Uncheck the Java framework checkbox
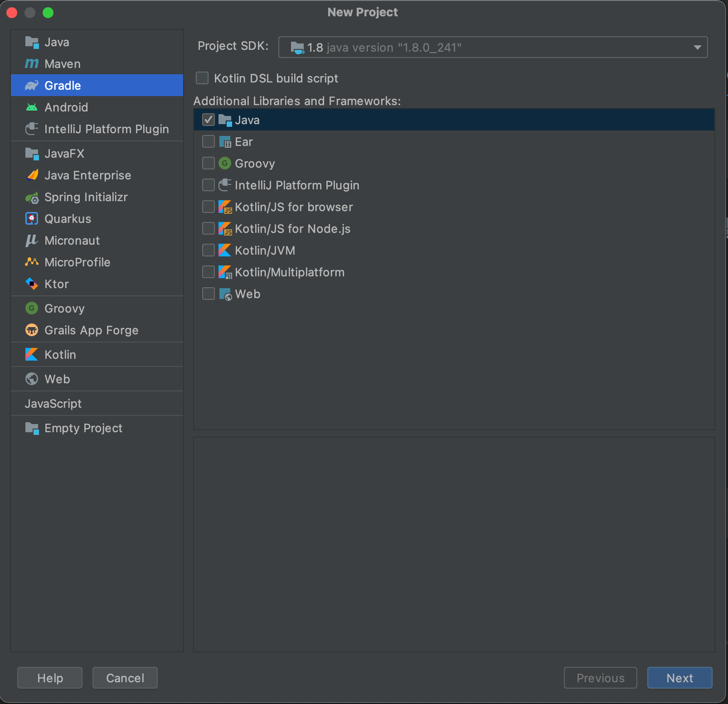 click(x=209, y=120)
